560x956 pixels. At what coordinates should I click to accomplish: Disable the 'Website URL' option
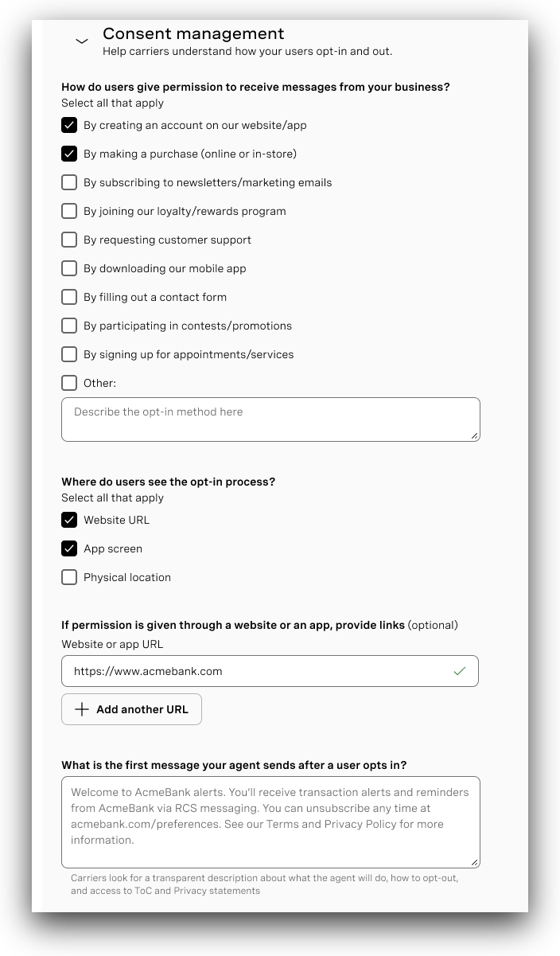[69, 520]
